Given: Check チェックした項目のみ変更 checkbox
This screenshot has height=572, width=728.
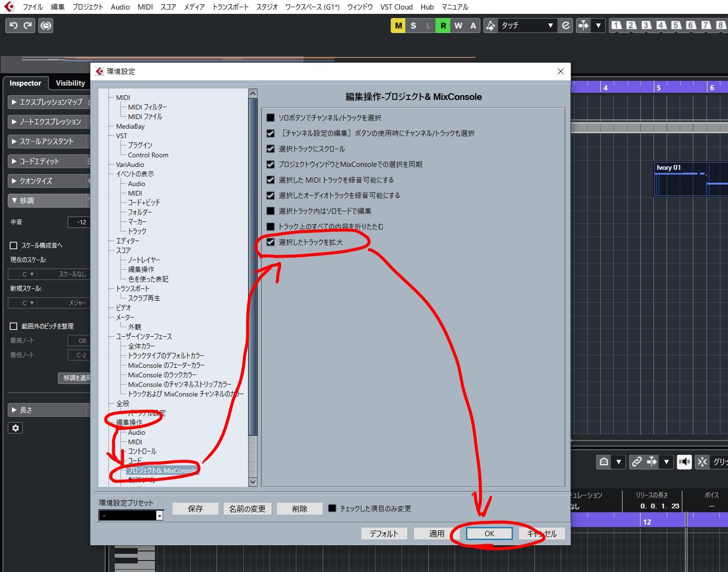Looking at the screenshot, I should tap(332, 508).
